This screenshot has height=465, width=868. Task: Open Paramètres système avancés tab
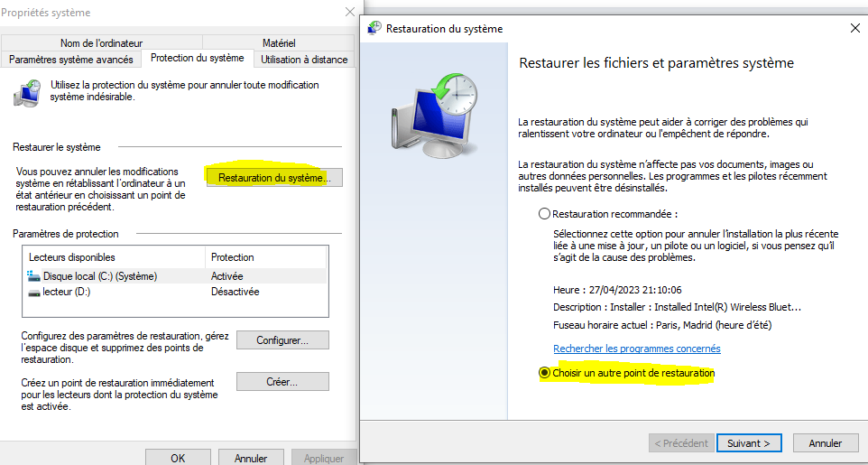tap(71, 60)
